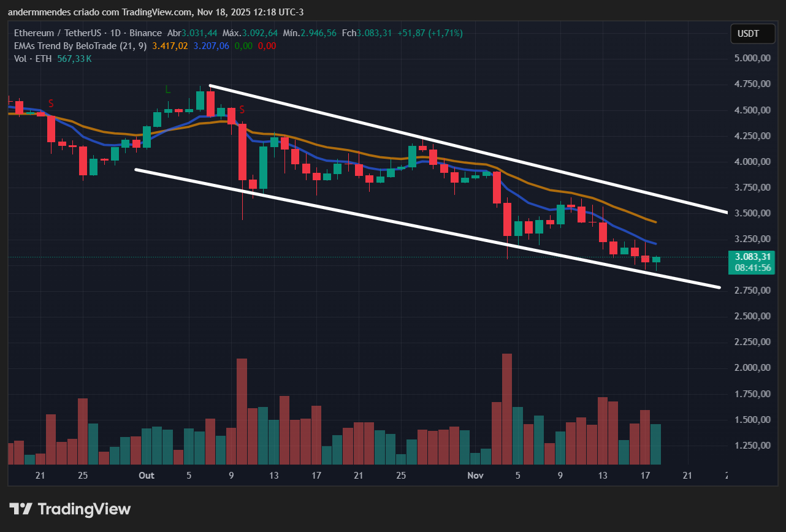The height and width of the screenshot is (532, 786).
Task: Select the 'L' long signal marker near chart top
Action: click(167, 89)
